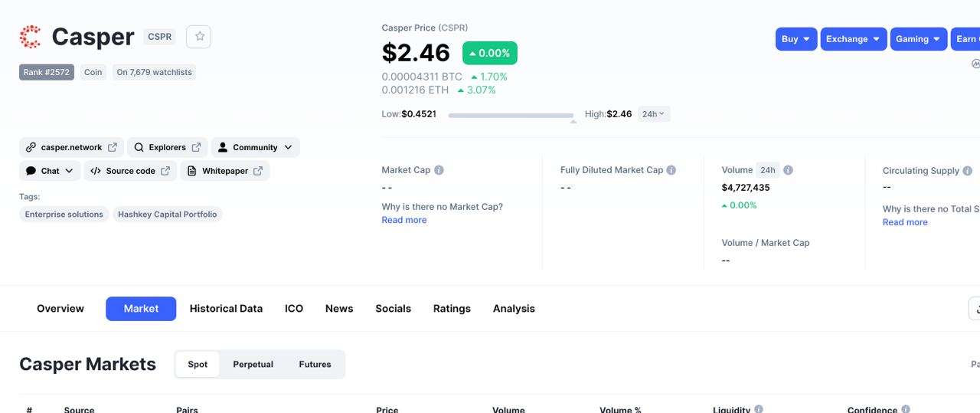Click the Casper red logo icon
The width and height of the screenshot is (980, 413).
(x=30, y=37)
